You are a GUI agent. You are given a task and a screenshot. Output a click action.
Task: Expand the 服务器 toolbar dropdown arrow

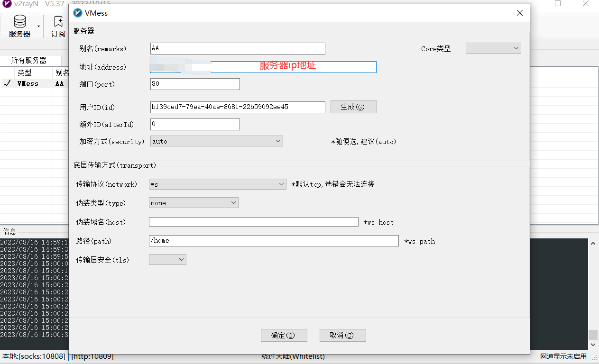[38, 26]
